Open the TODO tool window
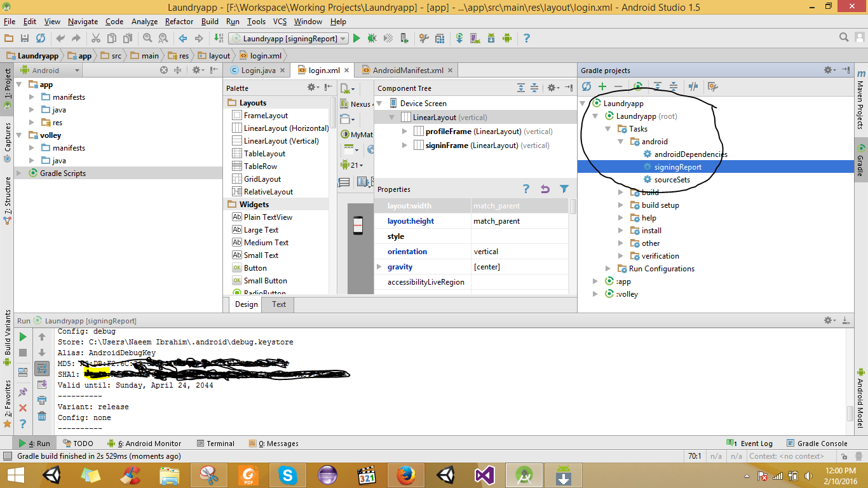 pos(78,444)
